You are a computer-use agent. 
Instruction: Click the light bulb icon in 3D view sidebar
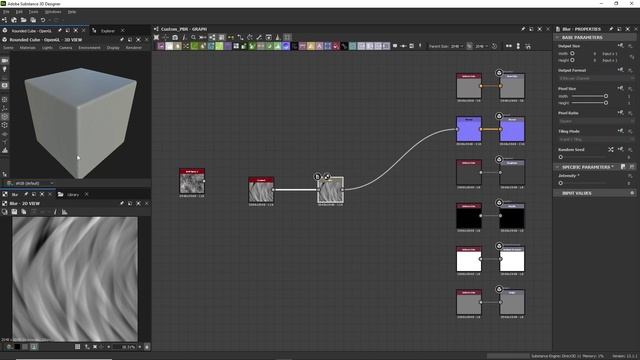tap(4, 69)
